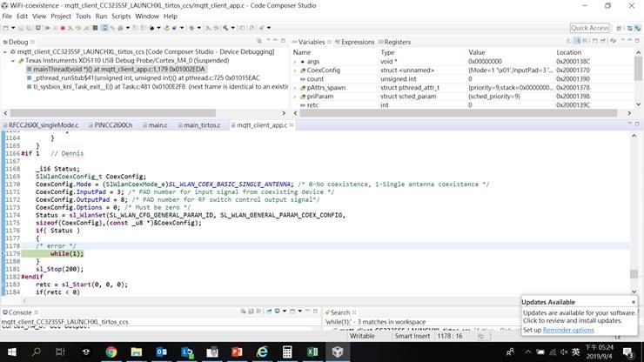
Task: Open Outlook from the taskbar
Action: 161,352
